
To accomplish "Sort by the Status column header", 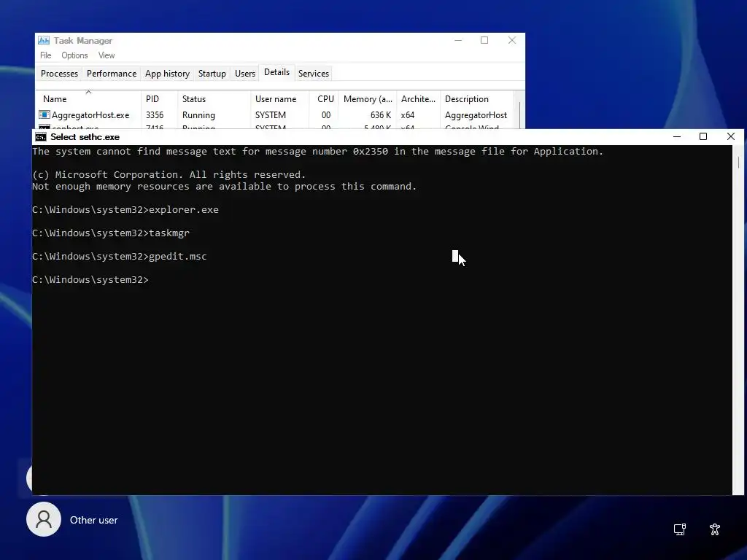I will pos(214,98).
